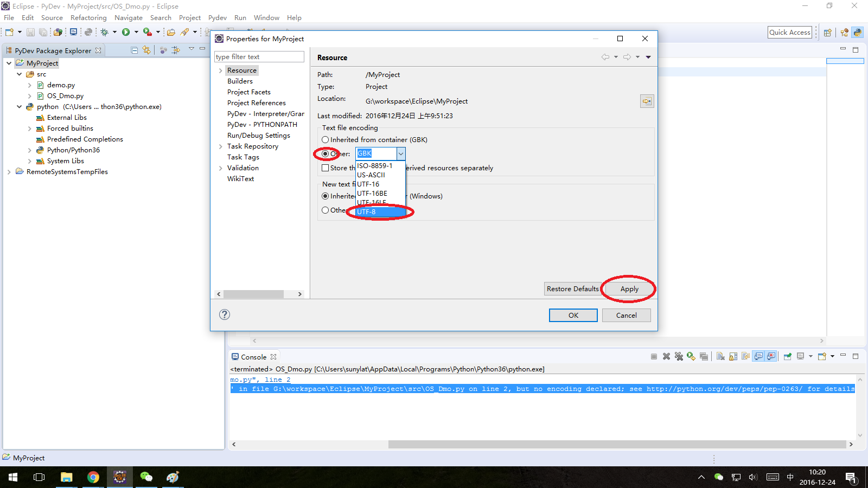
Task: Remove launch with console X icon
Action: click(666, 356)
